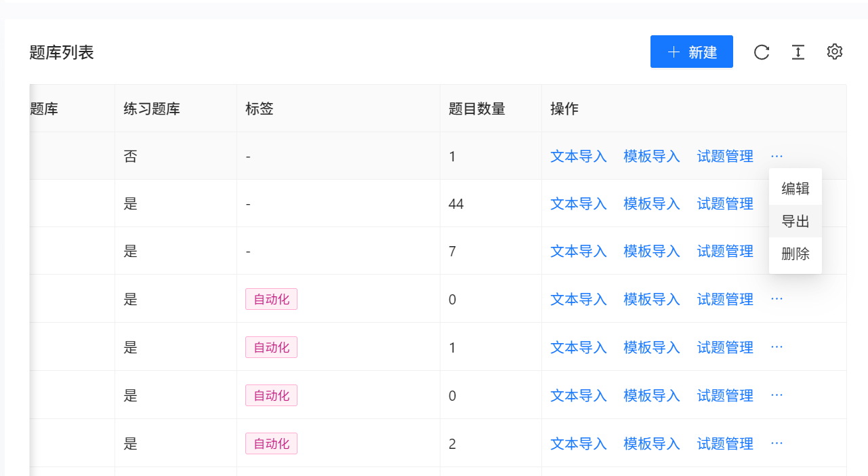Click 试题管理 in the 44-question row
Image resolution: width=868 pixels, height=476 pixels.
tap(725, 203)
